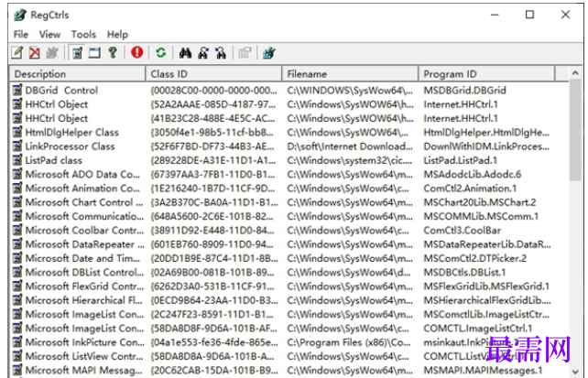Click the DBGrid Control row icon
Viewport: 588px width, 378px height.
pos(17,90)
